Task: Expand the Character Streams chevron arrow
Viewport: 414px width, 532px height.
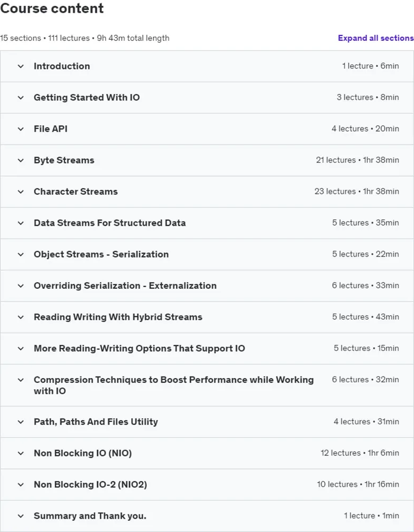Action: [x=21, y=192]
